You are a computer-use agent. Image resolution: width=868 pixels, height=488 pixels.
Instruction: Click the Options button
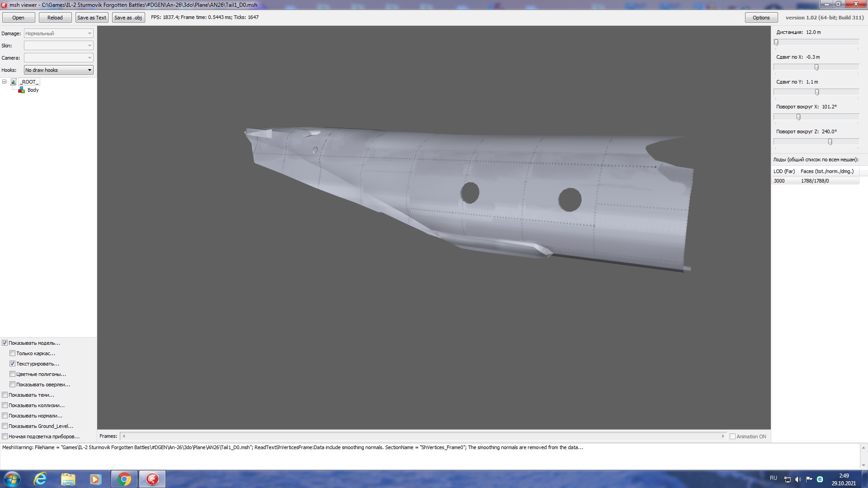761,18
